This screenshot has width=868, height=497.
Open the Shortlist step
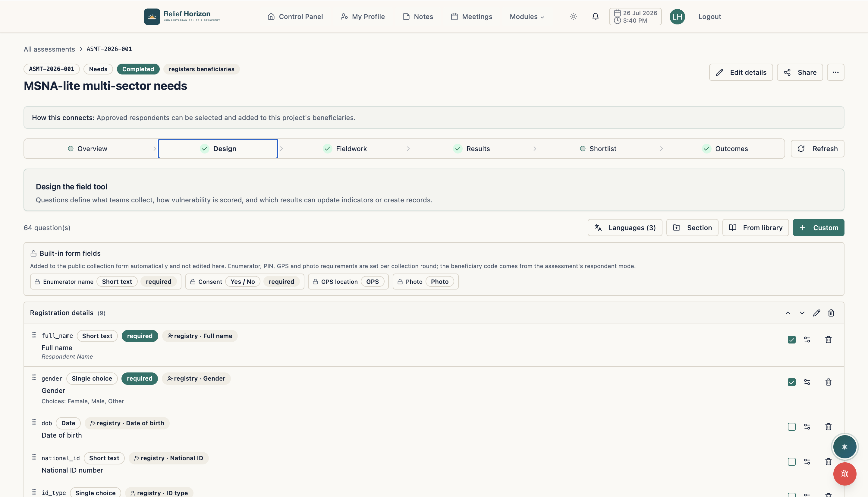598,149
